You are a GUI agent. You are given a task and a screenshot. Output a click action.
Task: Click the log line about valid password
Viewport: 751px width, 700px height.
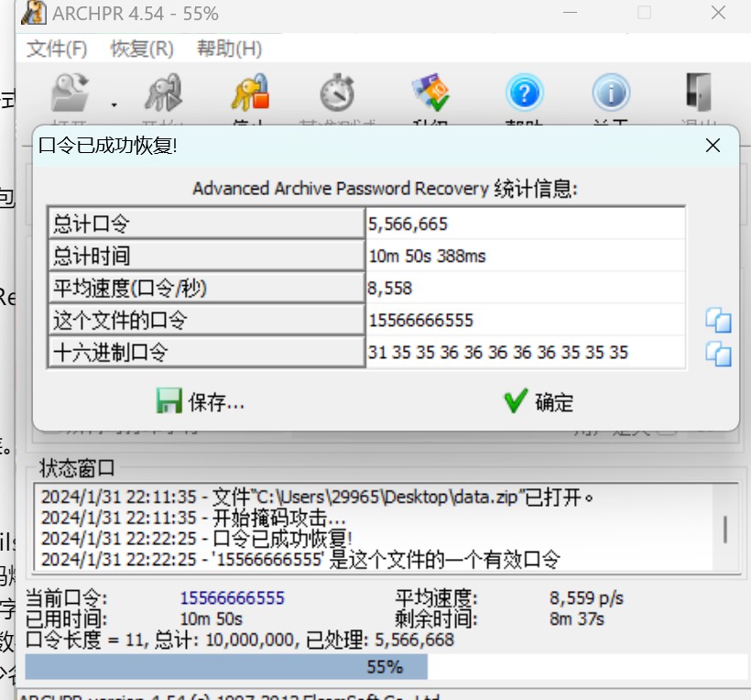click(x=300, y=559)
